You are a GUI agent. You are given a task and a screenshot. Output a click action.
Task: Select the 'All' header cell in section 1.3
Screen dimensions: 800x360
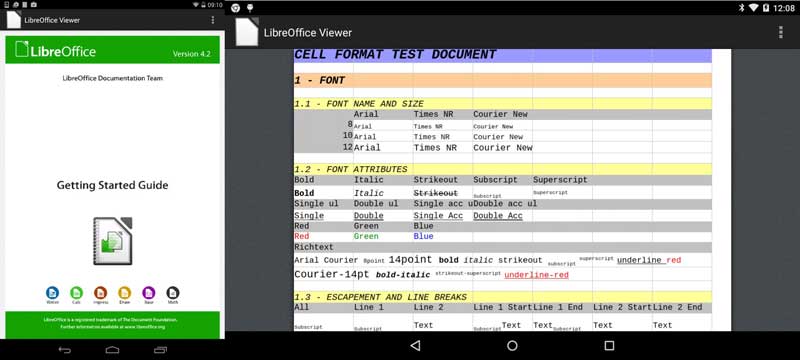coord(323,307)
